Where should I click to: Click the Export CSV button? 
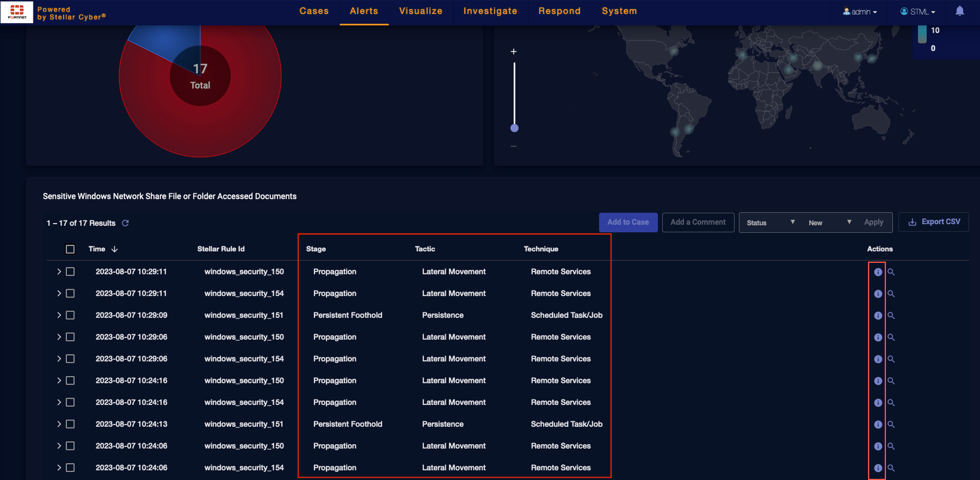(934, 222)
